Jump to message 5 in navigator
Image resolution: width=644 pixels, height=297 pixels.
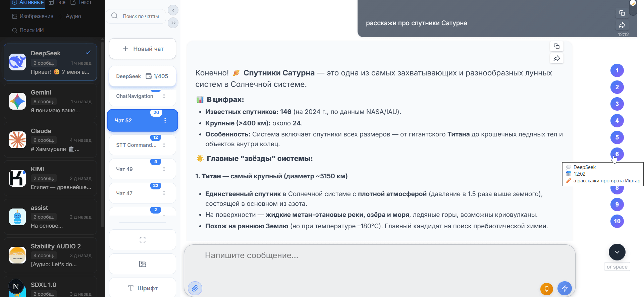tap(617, 137)
